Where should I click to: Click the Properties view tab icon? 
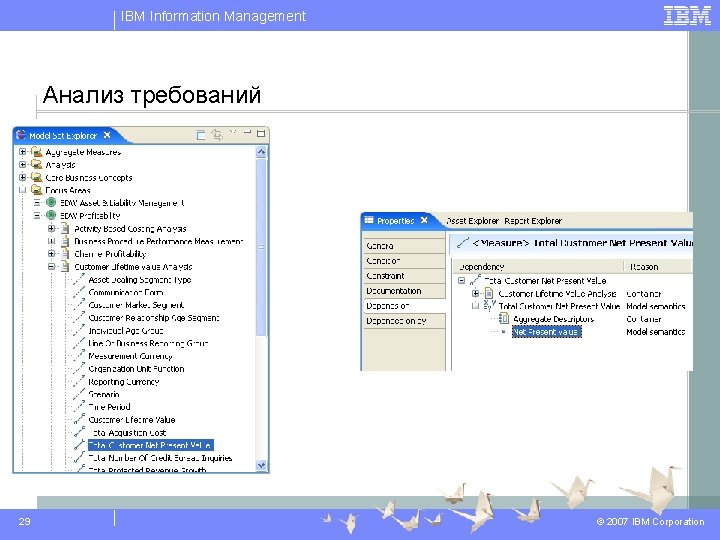tap(369, 220)
